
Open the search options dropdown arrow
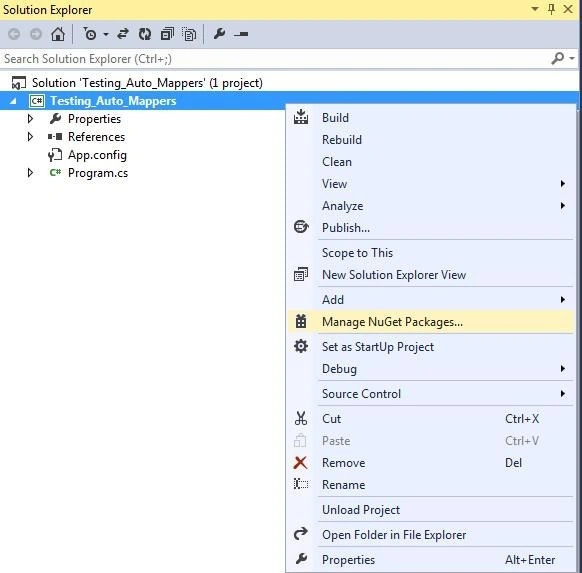point(572,58)
